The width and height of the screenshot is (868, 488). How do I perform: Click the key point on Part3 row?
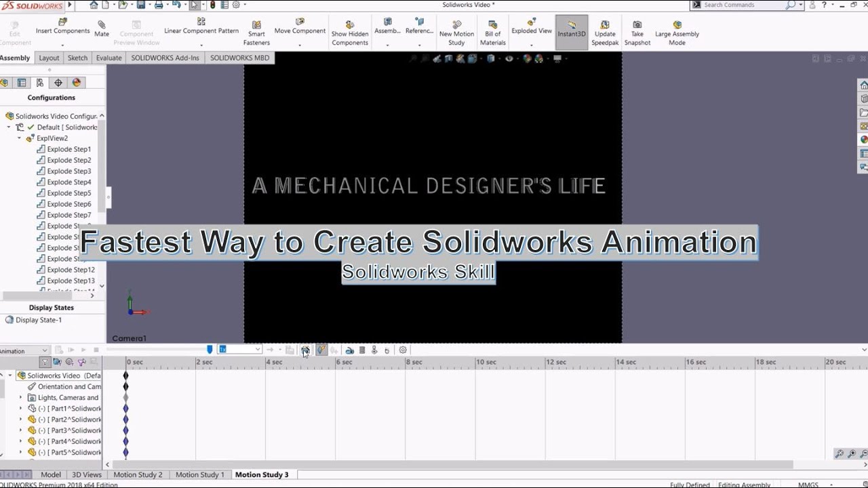(x=125, y=430)
